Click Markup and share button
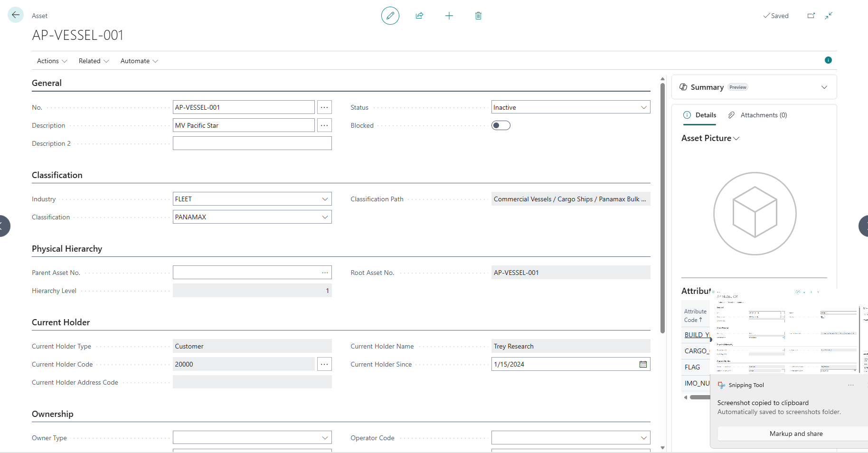The height and width of the screenshot is (453, 868). 796,434
